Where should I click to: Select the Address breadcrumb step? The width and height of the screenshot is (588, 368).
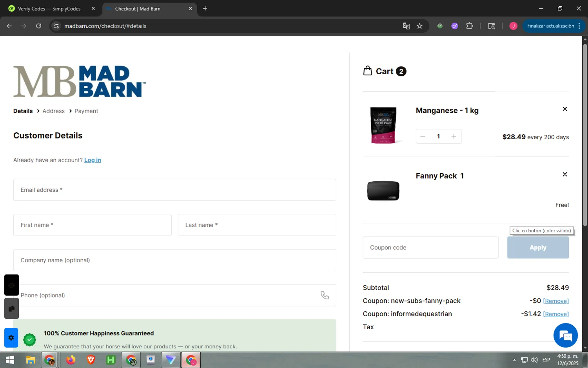click(x=54, y=111)
